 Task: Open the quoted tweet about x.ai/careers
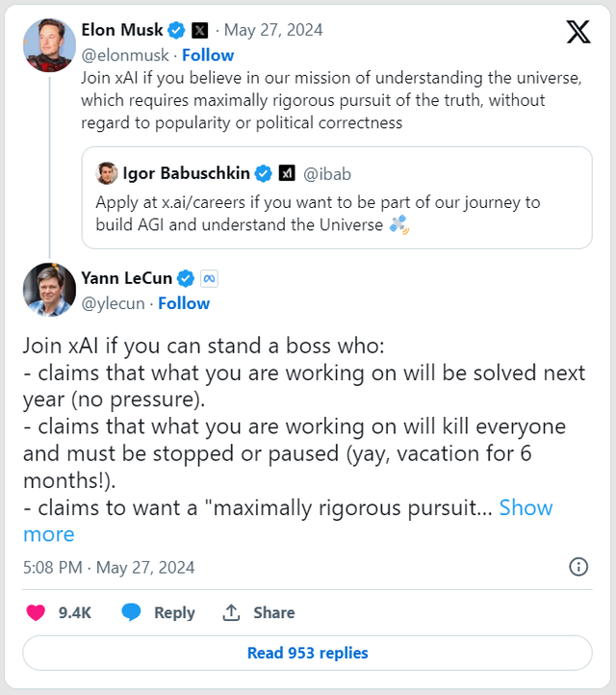pyautogui.click(x=336, y=212)
